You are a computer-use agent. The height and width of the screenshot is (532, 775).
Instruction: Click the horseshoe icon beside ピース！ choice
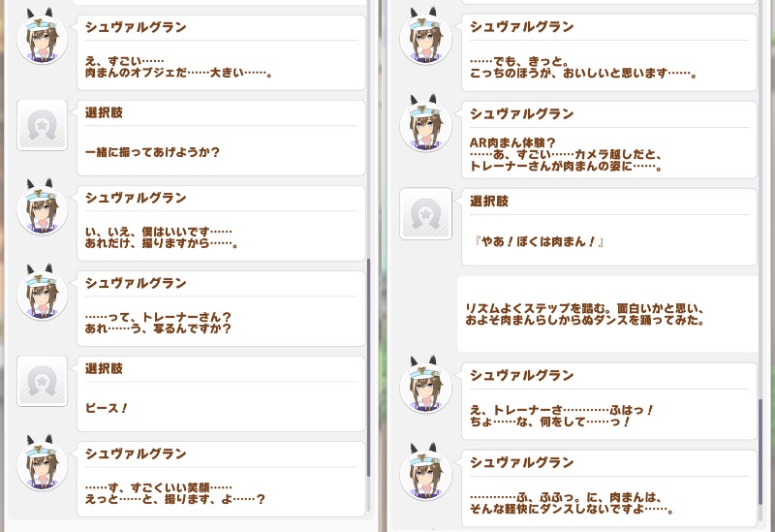[x=42, y=381]
